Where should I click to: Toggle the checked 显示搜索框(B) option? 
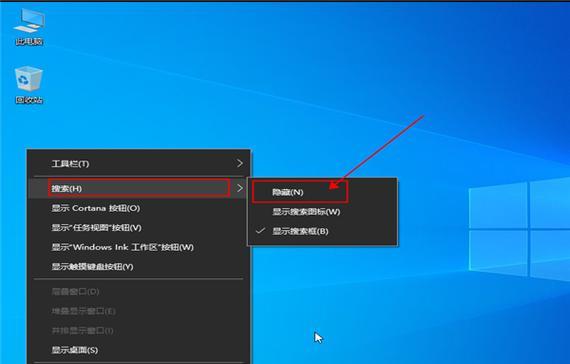pos(322,231)
